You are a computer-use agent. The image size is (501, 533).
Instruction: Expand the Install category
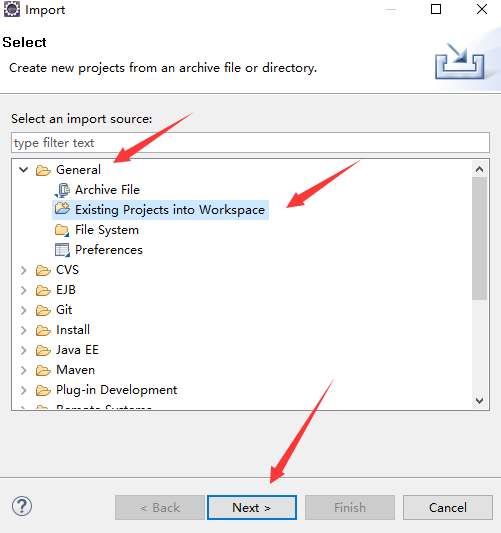[x=23, y=330]
